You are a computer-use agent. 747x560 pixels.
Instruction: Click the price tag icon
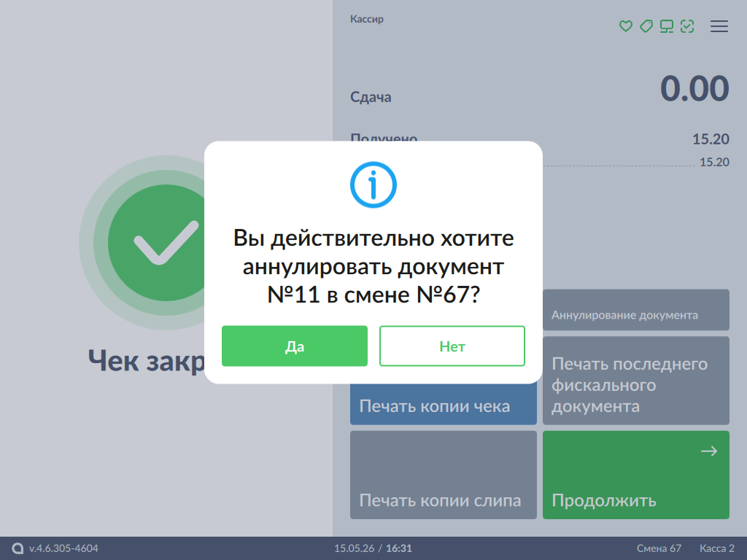point(646,26)
